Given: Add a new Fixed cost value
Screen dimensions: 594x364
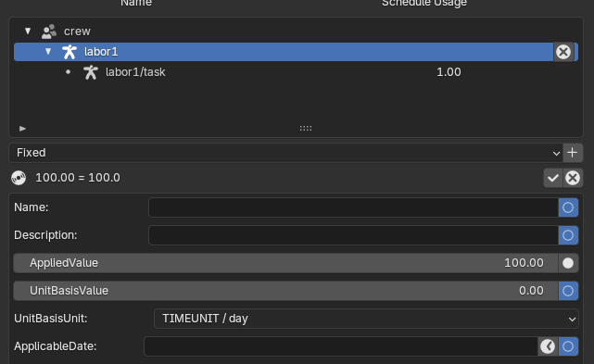Looking at the screenshot, I should click(573, 153).
